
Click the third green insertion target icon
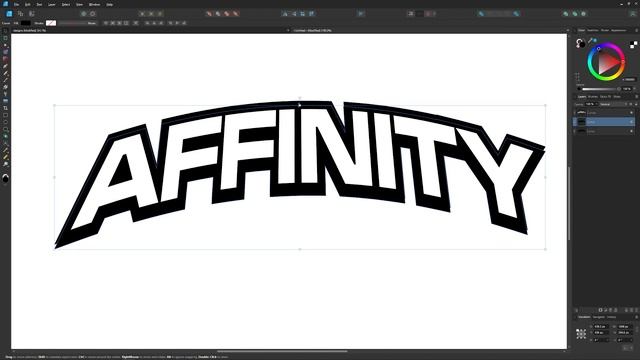coord(584,13)
